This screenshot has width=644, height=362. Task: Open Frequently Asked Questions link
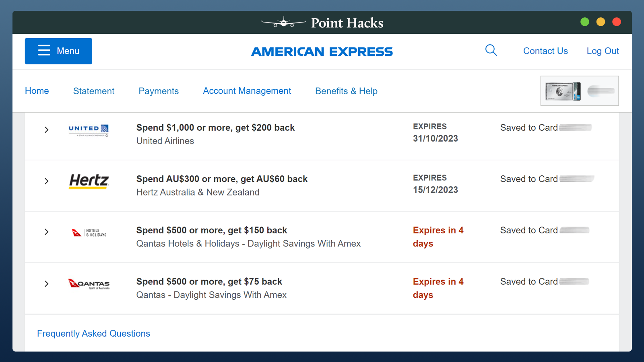tap(93, 333)
